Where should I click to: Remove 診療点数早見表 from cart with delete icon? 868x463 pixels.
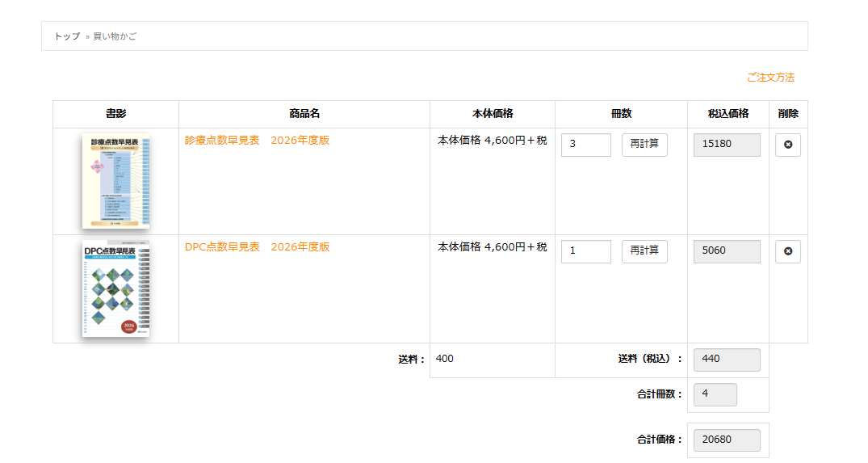788,145
